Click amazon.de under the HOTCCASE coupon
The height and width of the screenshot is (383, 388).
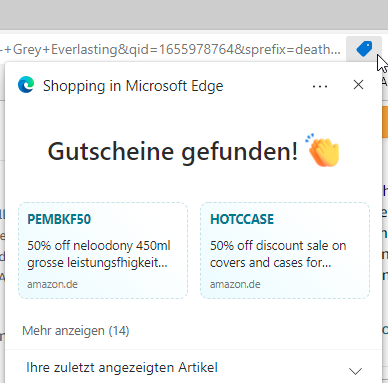coord(235,284)
